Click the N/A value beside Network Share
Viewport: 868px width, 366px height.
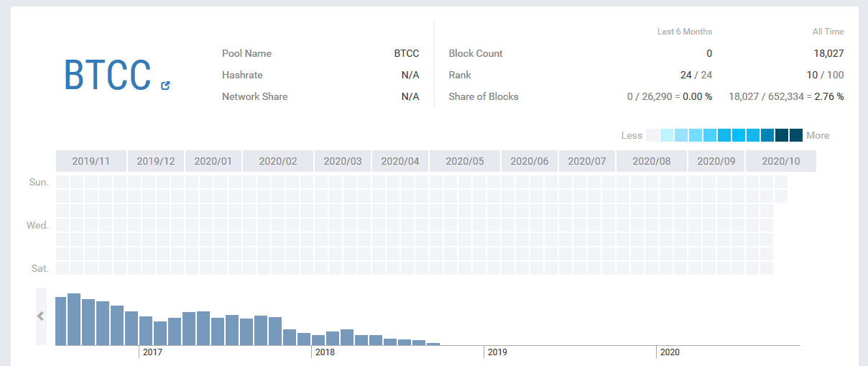[410, 96]
